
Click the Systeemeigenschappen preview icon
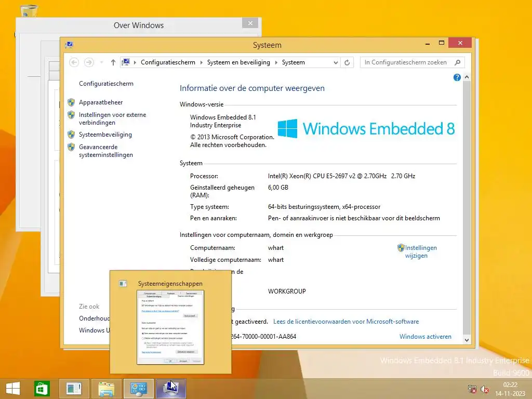coord(123,283)
